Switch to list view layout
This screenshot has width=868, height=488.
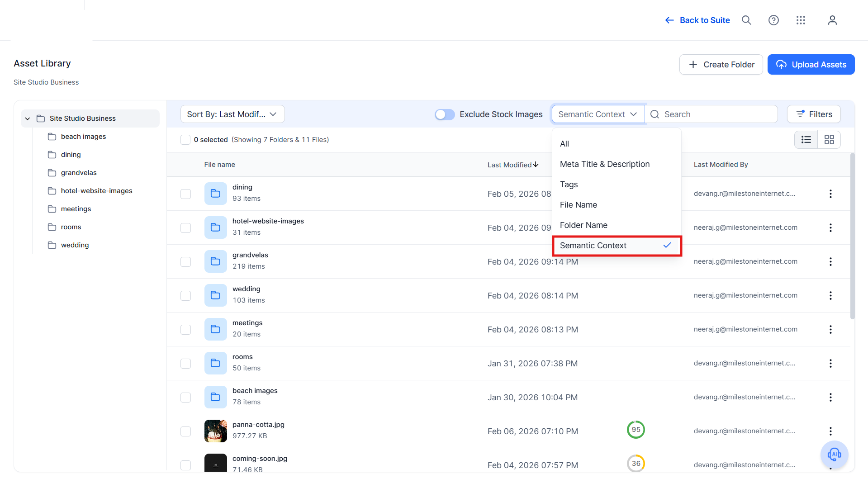tap(806, 140)
